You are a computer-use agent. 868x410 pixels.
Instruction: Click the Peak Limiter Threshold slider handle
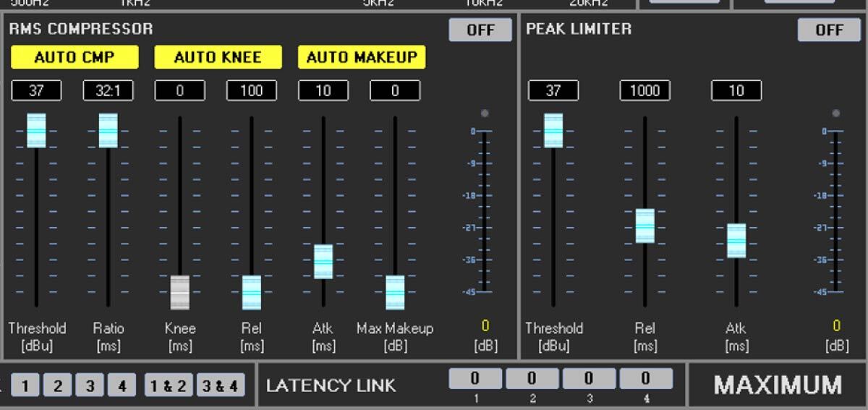pos(553,130)
